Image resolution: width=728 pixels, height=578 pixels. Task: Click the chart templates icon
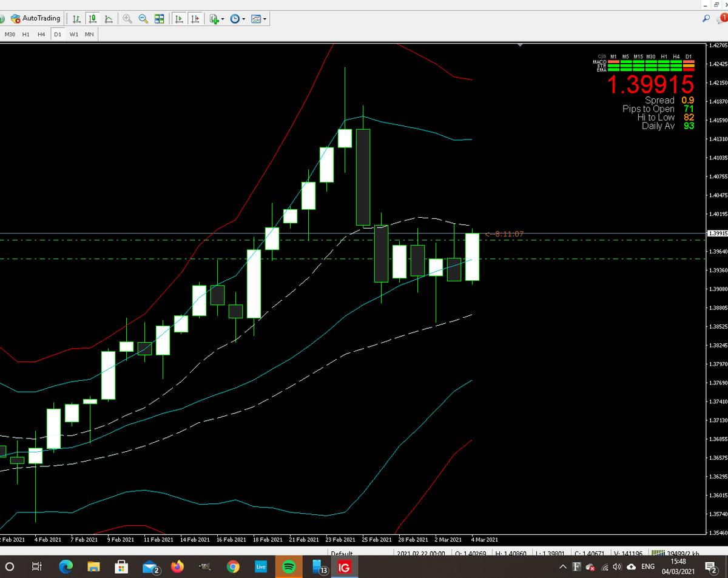point(255,19)
